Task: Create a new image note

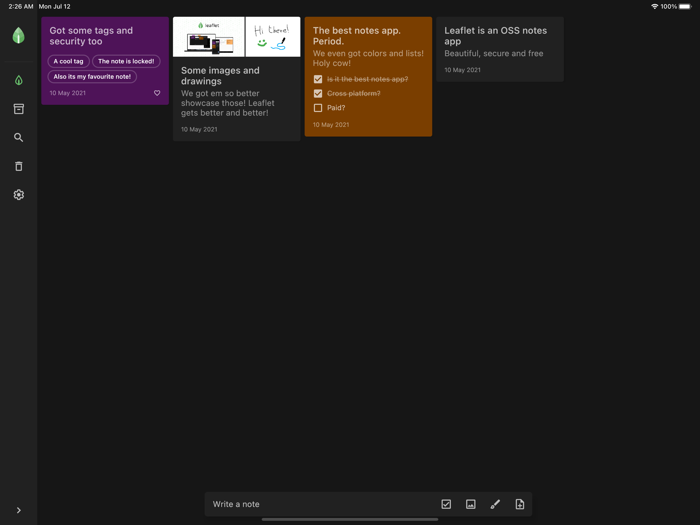Action: [x=471, y=504]
